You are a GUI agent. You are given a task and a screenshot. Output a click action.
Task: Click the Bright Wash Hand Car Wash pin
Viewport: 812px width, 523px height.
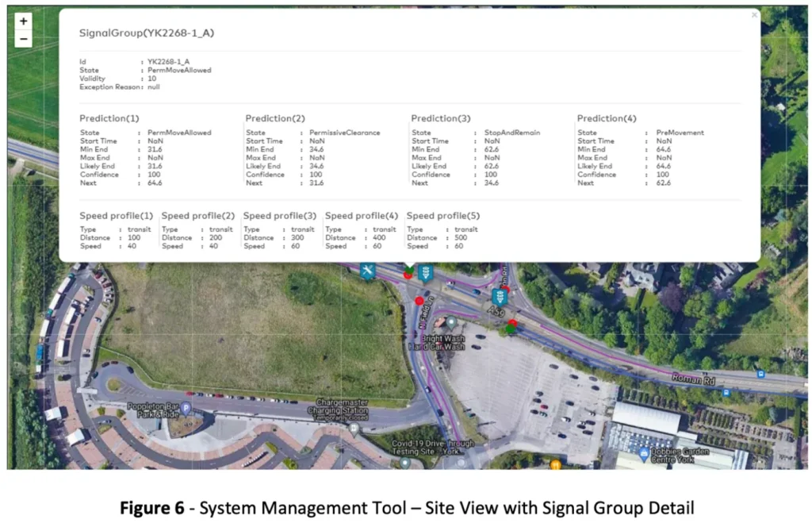(450, 322)
